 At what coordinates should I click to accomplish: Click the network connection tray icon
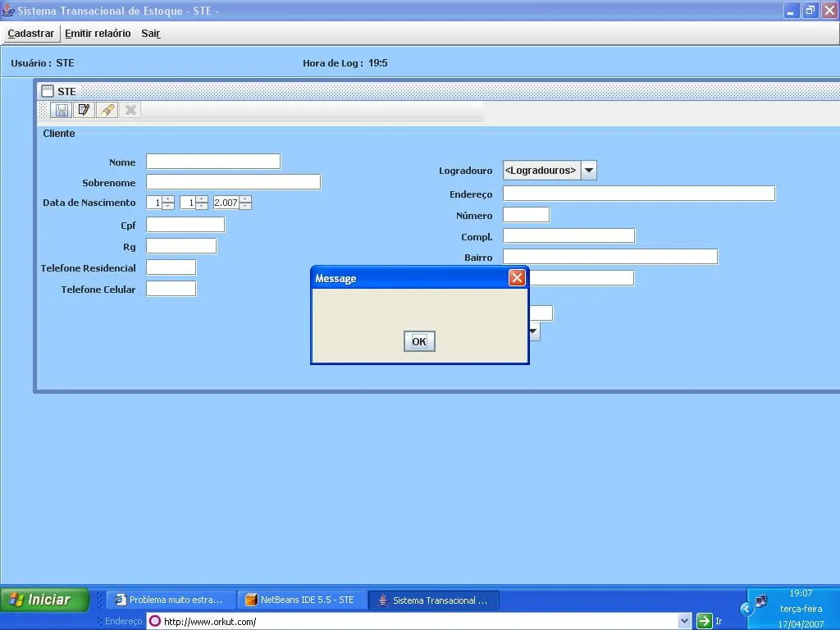pyautogui.click(x=760, y=601)
